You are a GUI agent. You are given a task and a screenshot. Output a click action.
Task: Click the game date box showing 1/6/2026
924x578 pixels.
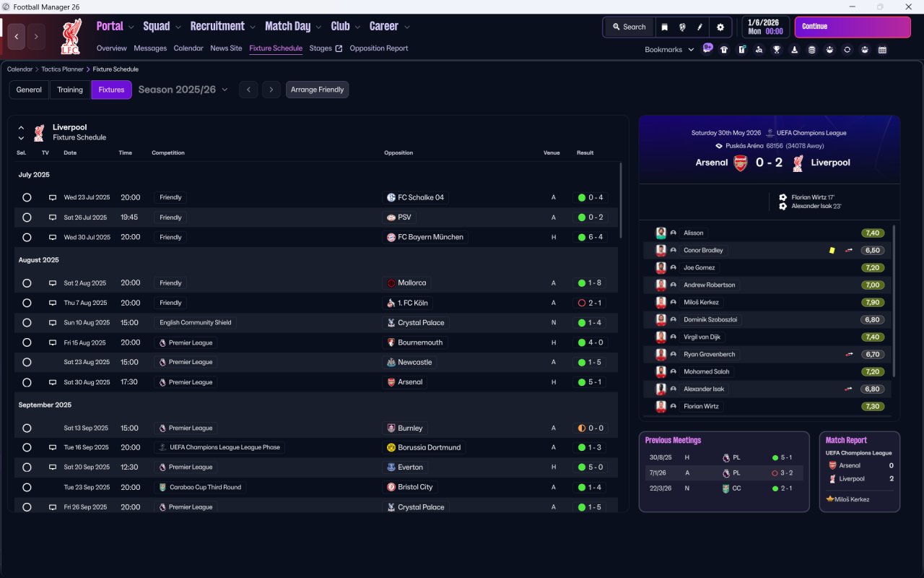point(766,27)
